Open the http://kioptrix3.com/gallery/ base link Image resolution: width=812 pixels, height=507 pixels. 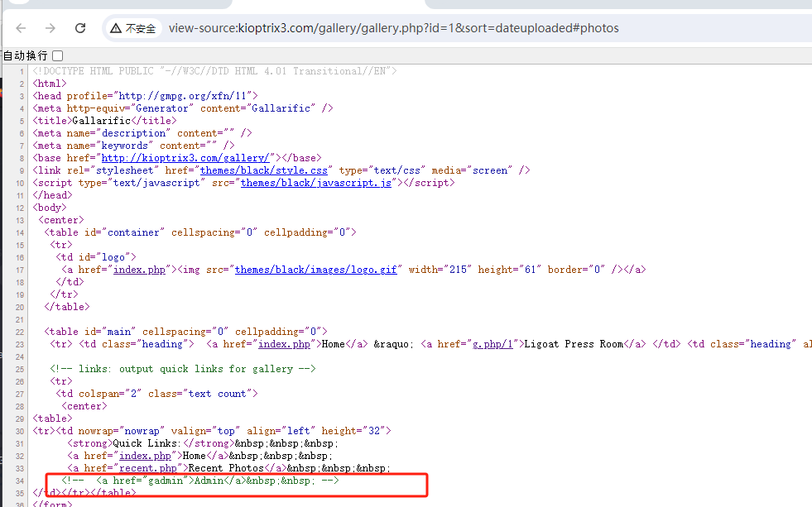pos(185,158)
